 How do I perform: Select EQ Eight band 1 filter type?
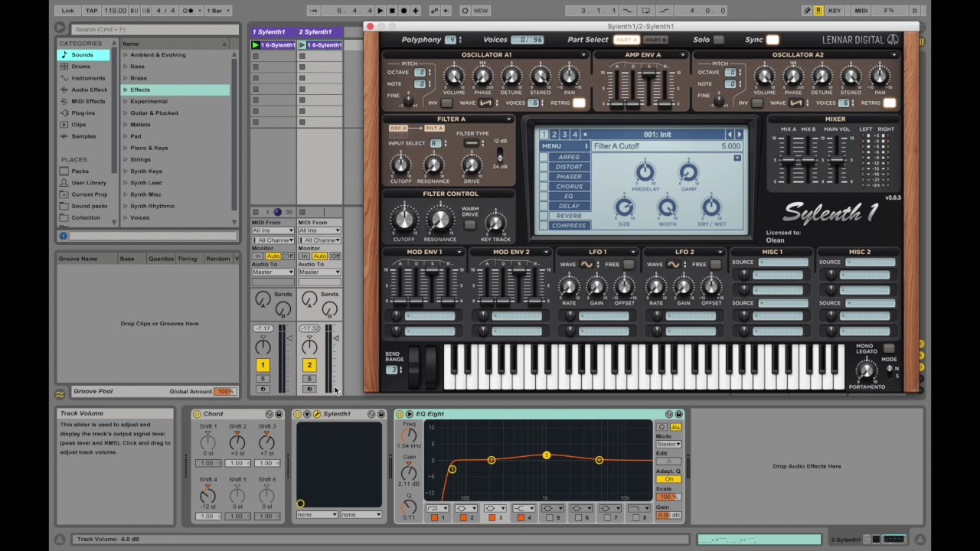(x=437, y=508)
